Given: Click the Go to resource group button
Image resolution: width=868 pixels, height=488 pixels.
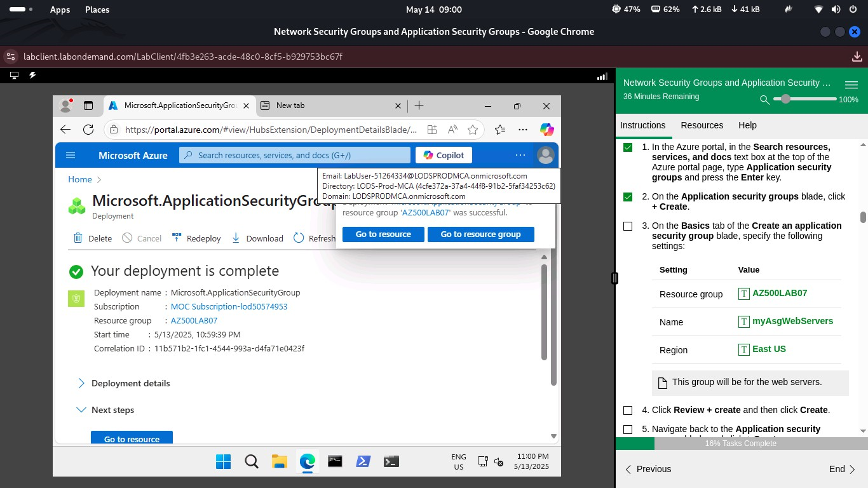Looking at the screenshot, I should pos(480,234).
